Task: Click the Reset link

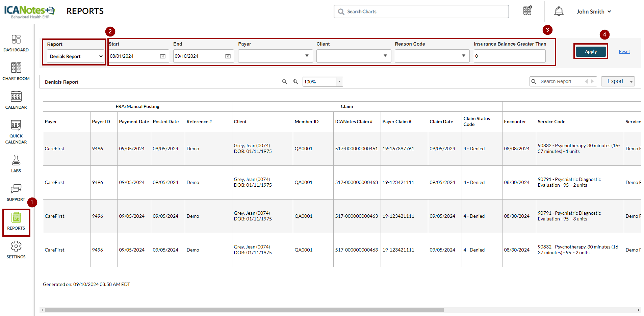Action: coord(624,52)
